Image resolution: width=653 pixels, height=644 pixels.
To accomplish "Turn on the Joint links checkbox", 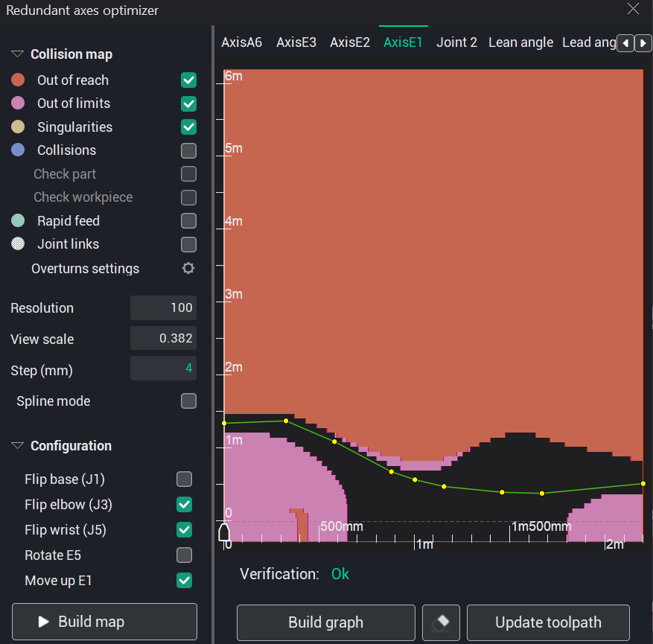I will click(x=188, y=245).
